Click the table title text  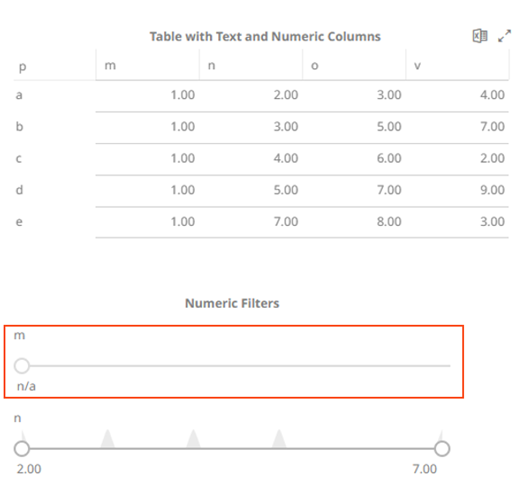[265, 36]
